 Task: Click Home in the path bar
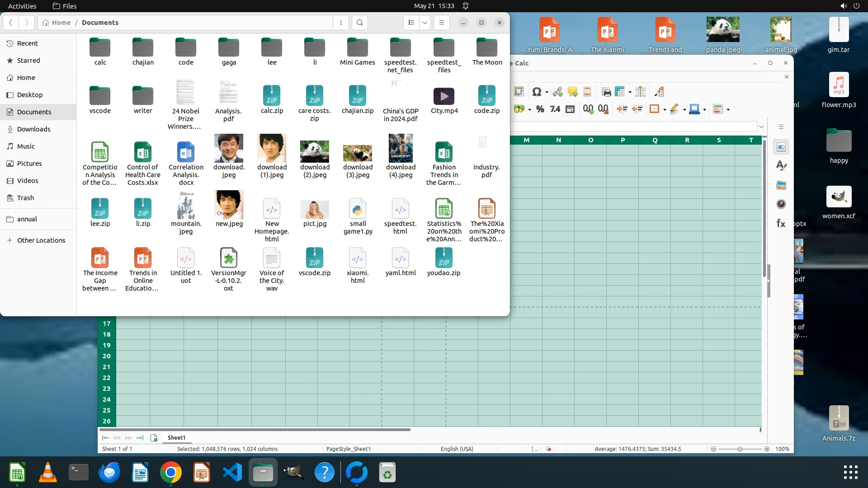(x=61, y=23)
